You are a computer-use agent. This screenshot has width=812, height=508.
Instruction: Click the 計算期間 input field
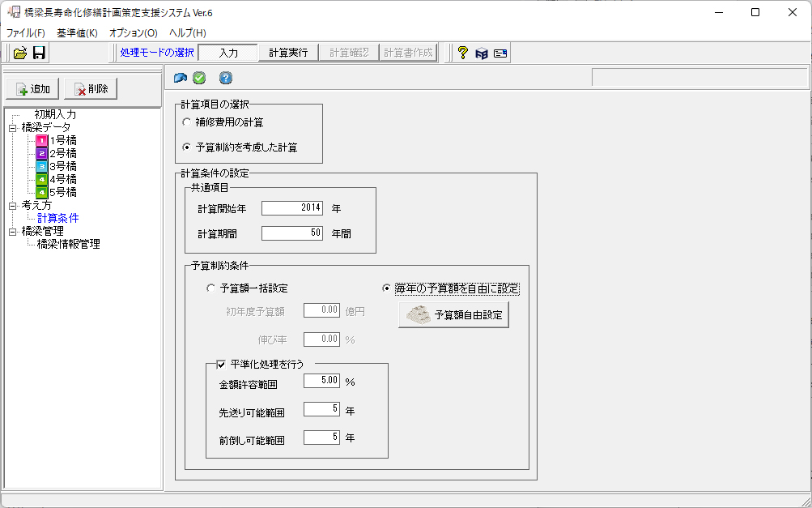292,233
